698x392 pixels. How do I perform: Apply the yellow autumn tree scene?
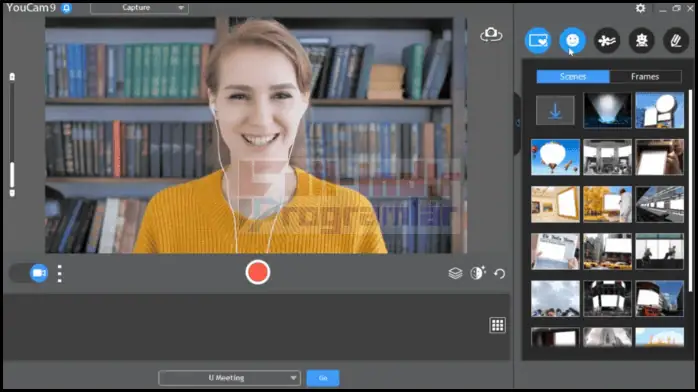pos(607,204)
